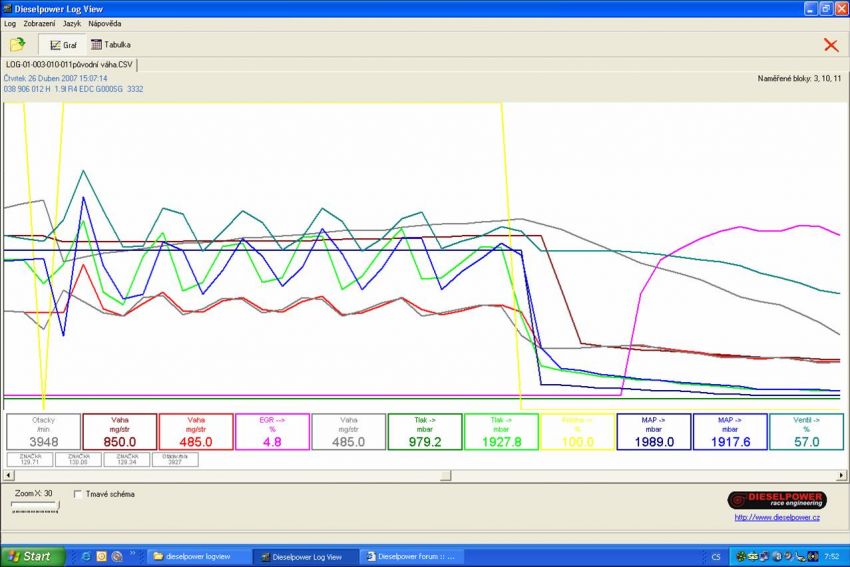The image size is (850, 567).
Task: Open the Jazyk language menu
Action: click(72, 23)
